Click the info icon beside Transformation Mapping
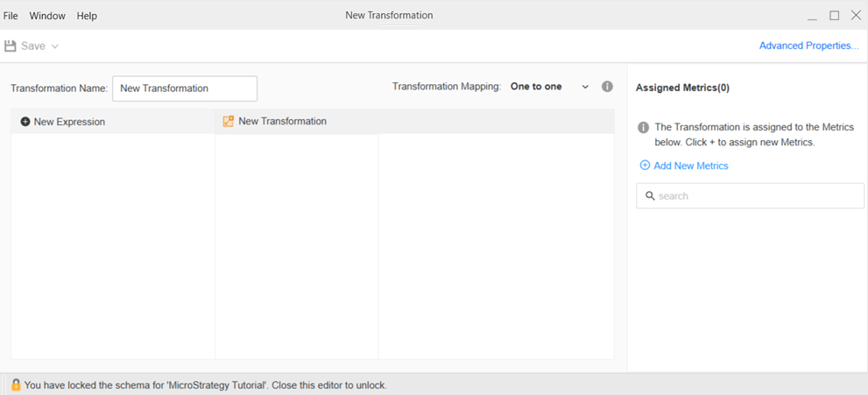This screenshot has height=395, width=868. pos(607,87)
